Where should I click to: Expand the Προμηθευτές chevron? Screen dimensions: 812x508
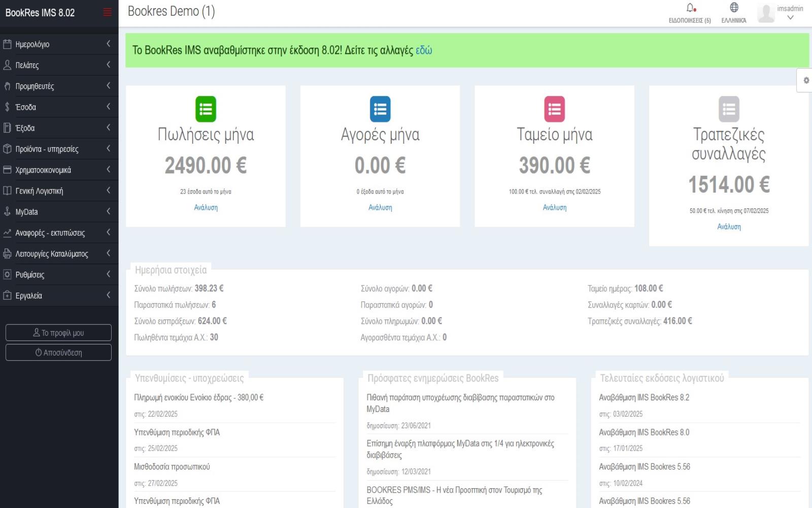click(x=108, y=85)
